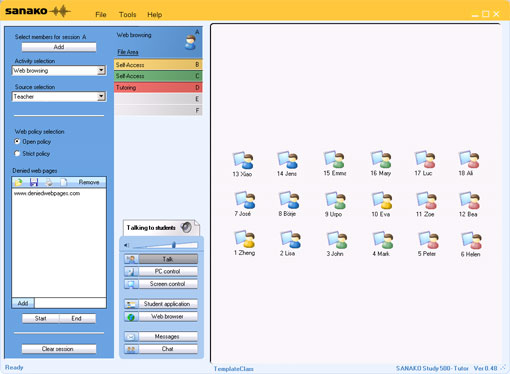Screen dimensions: 510x374
Task: Open the Tools menu
Action: pyautogui.click(x=128, y=14)
